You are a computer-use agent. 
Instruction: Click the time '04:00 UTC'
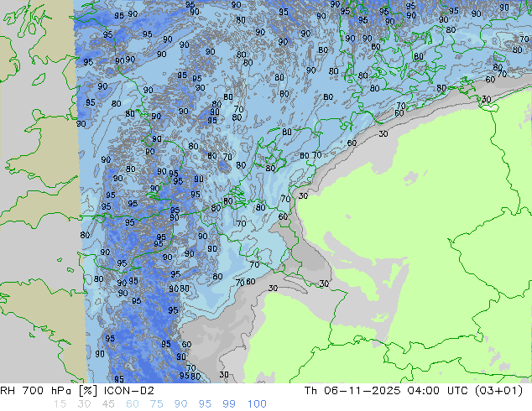pos(440,391)
